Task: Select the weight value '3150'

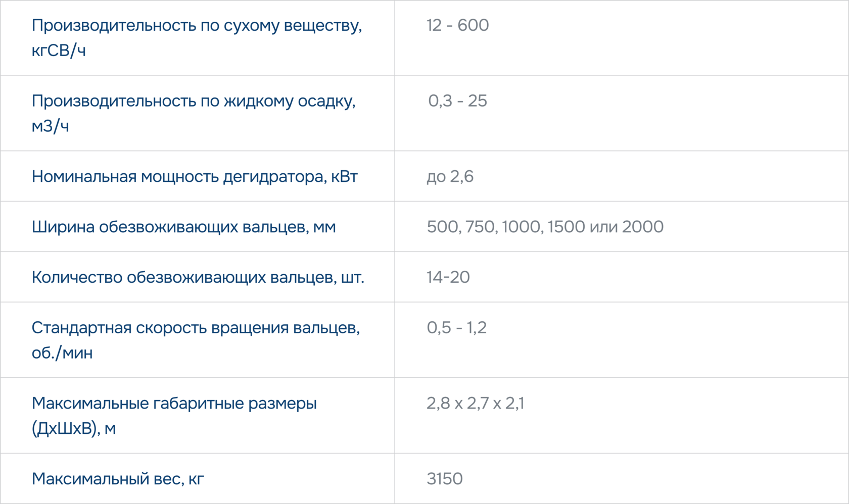Action: click(x=444, y=479)
